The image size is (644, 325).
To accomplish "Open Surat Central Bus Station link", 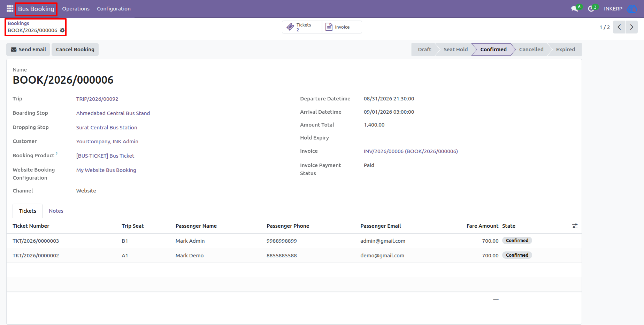I will 107,128.
